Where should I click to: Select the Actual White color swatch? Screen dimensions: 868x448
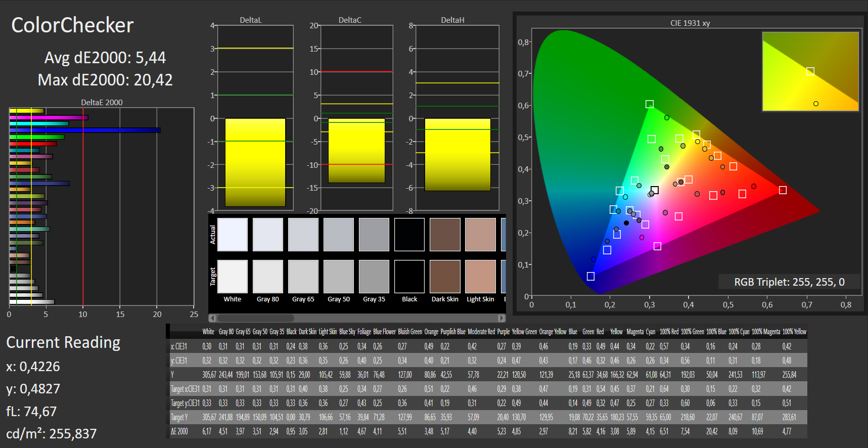[x=233, y=235]
